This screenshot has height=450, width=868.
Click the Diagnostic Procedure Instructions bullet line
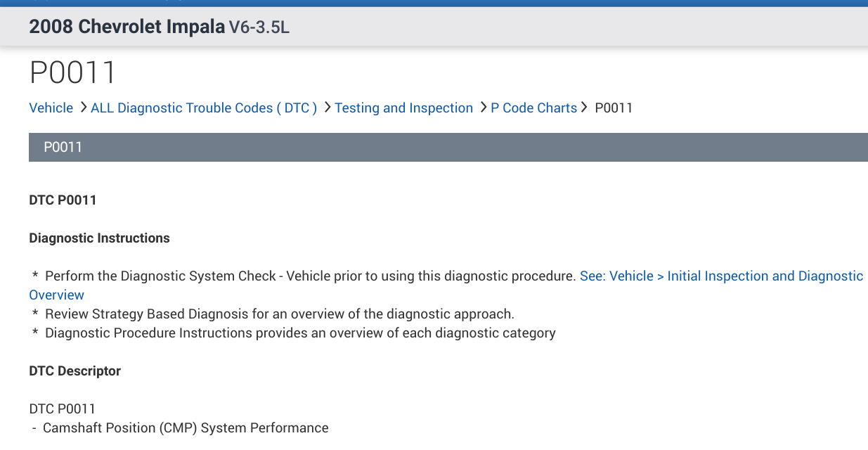click(x=300, y=333)
